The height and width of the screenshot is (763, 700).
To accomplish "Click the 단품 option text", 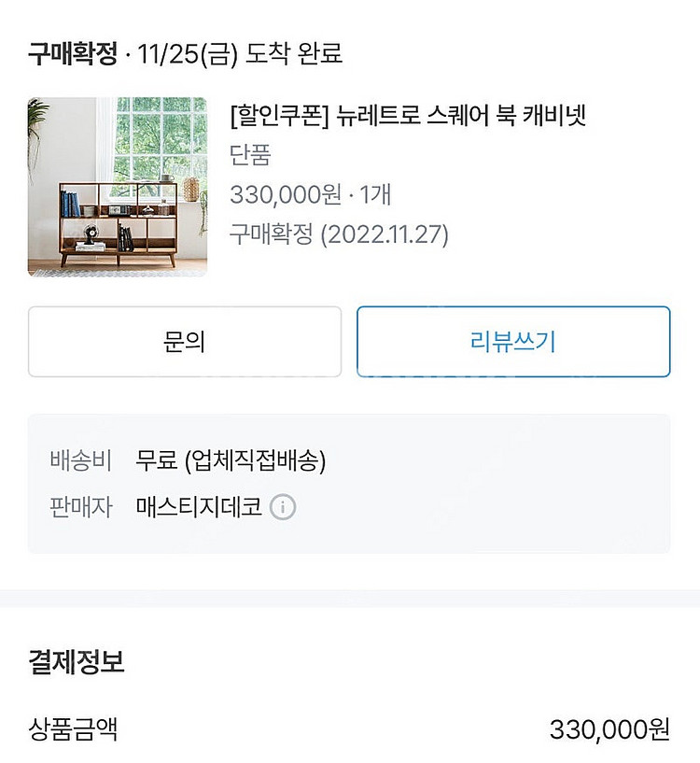I will tap(249, 155).
